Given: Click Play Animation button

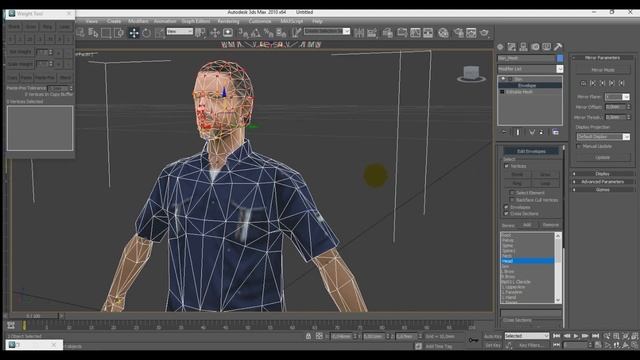Looking at the screenshot, I should point(576,336).
